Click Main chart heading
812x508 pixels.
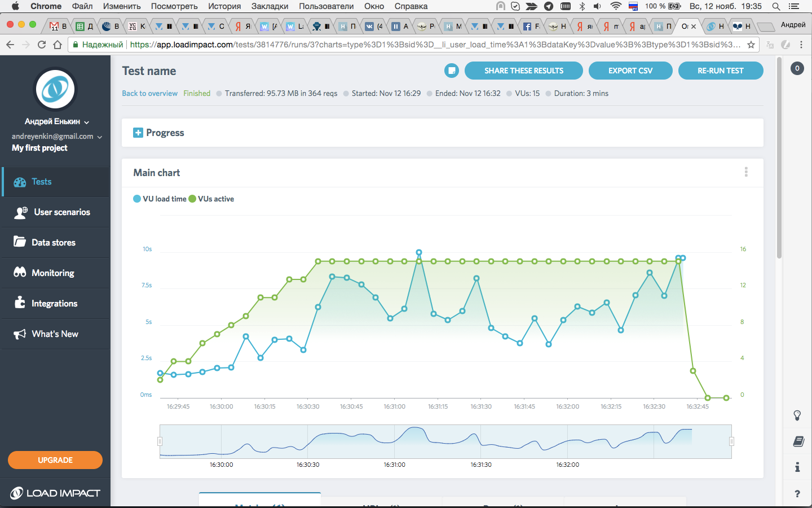(x=157, y=173)
